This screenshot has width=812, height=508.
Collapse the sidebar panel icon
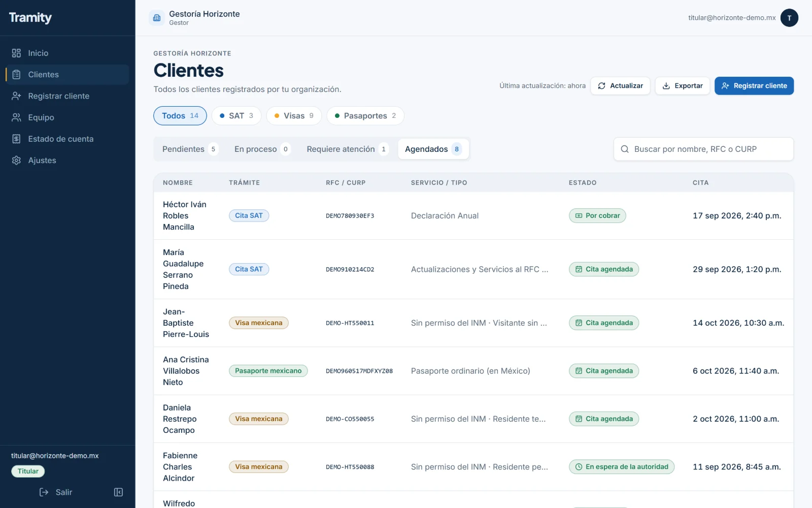[118, 492]
